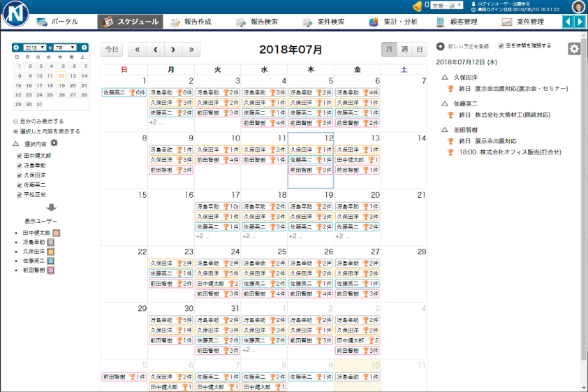Viewport: 588px width, 392px height.
Task: Uncheck 冴島幸助 checkbox
Action: 20,166
